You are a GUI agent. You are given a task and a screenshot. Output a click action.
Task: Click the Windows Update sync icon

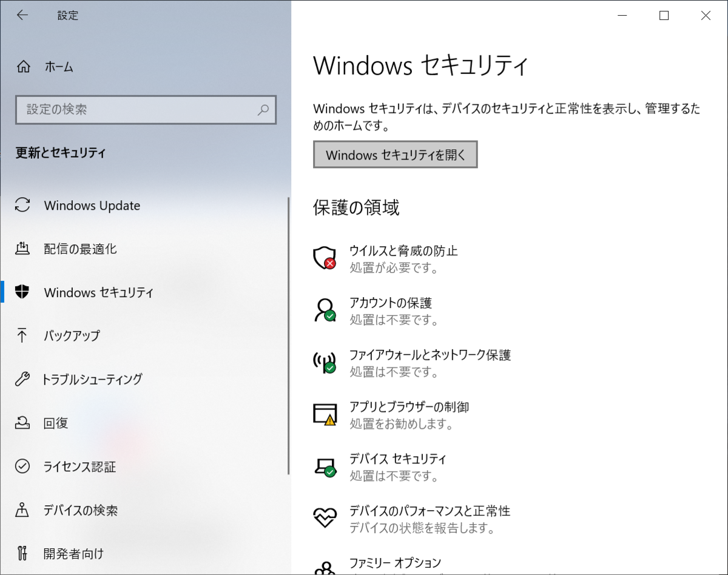[22, 205]
